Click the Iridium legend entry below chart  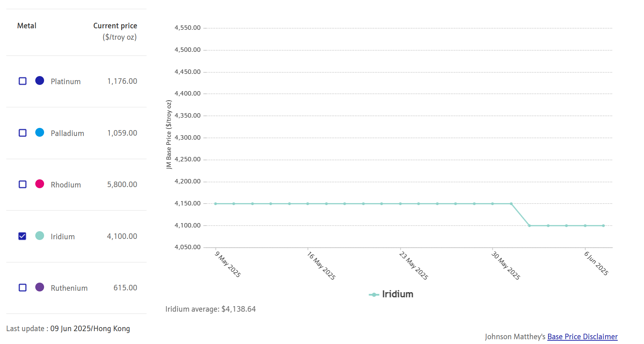[x=391, y=294]
